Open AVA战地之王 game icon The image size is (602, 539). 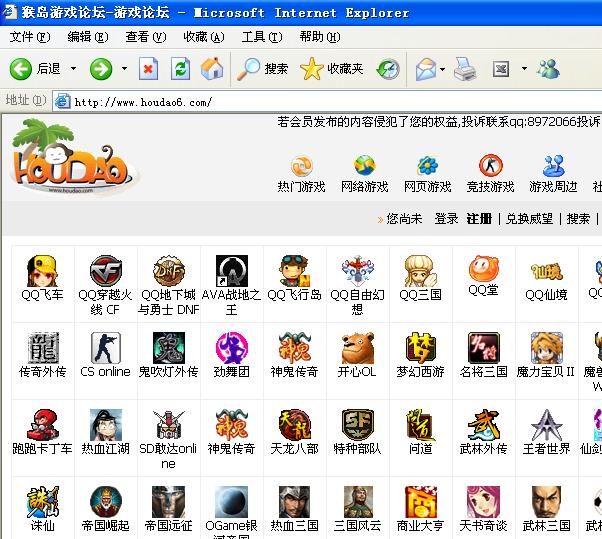(232, 271)
